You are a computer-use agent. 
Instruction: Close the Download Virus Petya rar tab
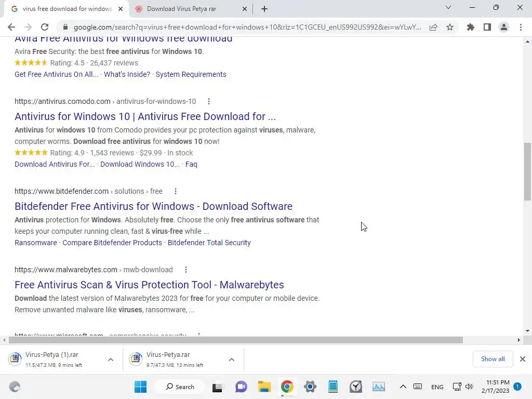(x=245, y=9)
